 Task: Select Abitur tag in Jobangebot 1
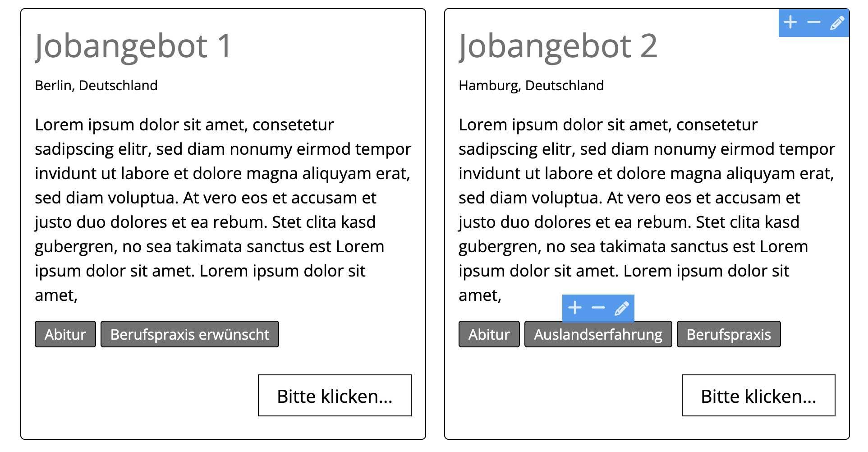coord(65,334)
